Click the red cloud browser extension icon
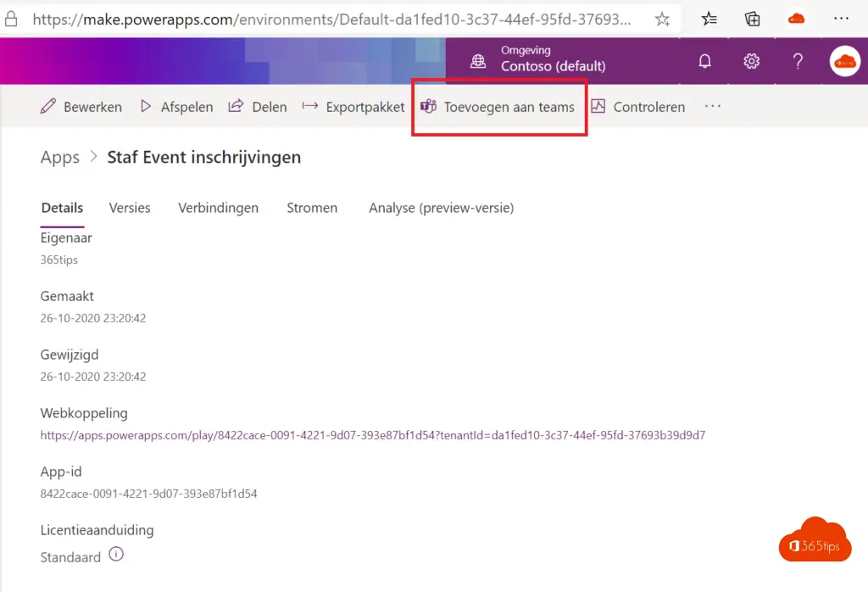 (x=796, y=20)
